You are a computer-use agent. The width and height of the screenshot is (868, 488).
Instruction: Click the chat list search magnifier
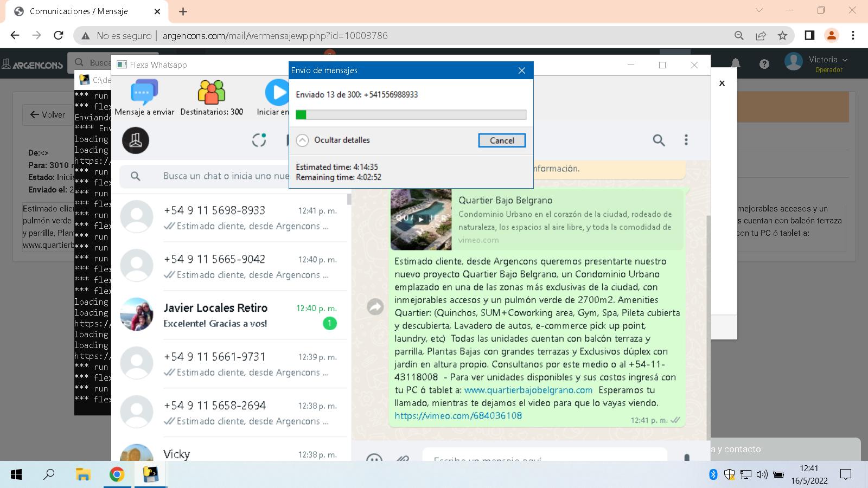pyautogui.click(x=136, y=176)
